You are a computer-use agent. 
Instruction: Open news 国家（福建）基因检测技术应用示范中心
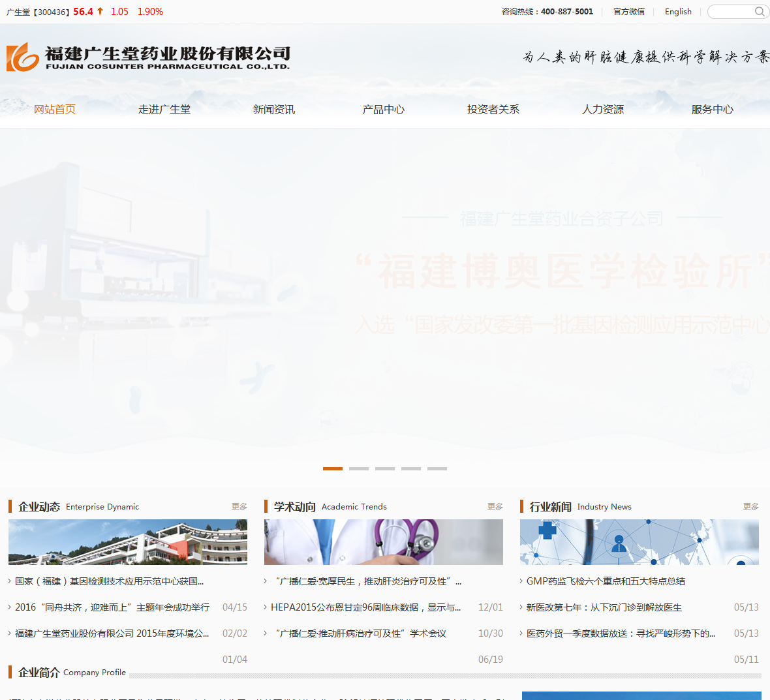[x=109, y=581]
